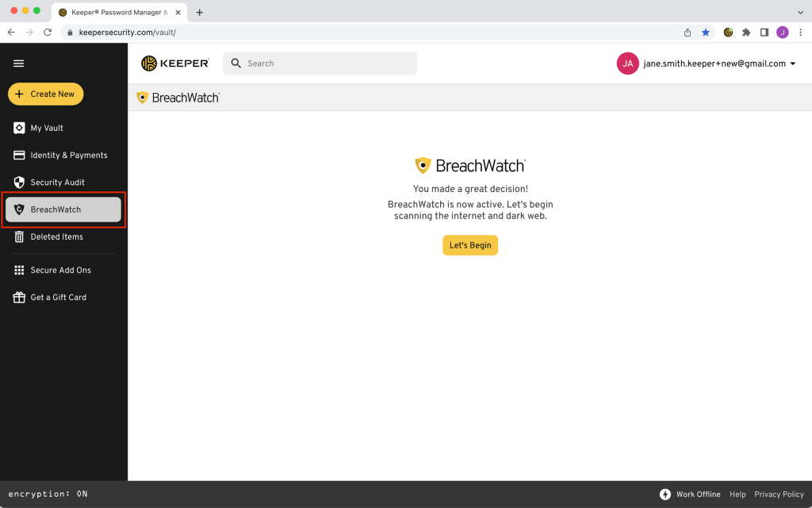Click the large BreachWatch logo in center
Screen dimensions: 812x508
coord(470,166)
